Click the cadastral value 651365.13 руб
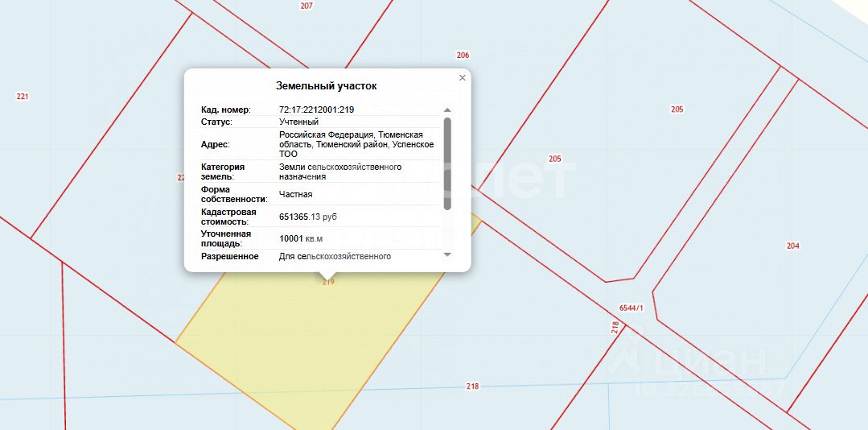The image size is (868, 430). coord(310,217)
